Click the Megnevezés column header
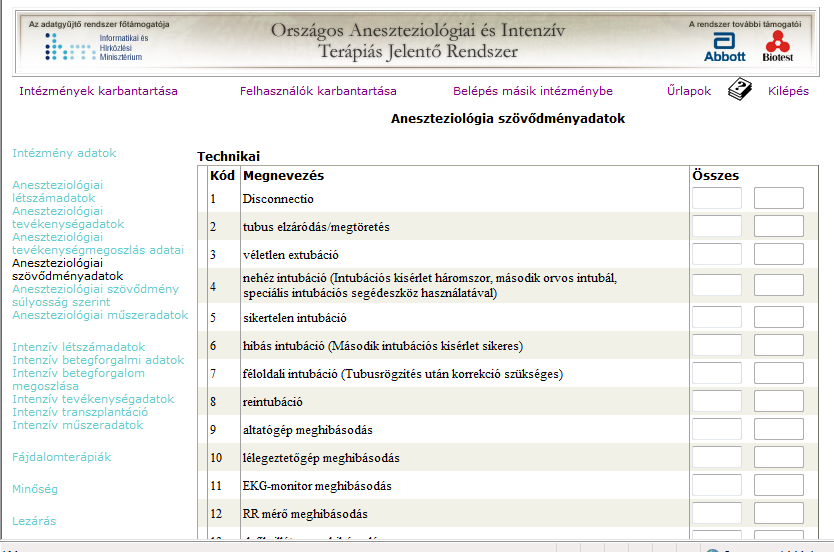 (283, 175)
